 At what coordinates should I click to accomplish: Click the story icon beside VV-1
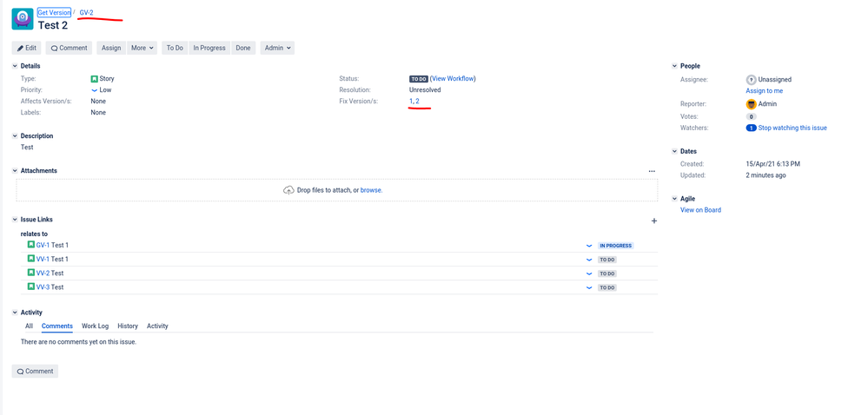pyautogui.click(x=31, y=259)
